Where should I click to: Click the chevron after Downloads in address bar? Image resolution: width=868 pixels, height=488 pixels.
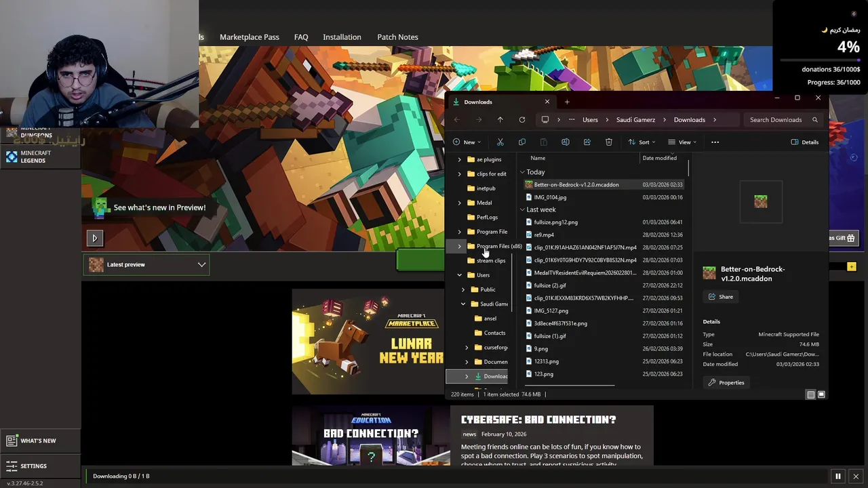click(714, 120)
